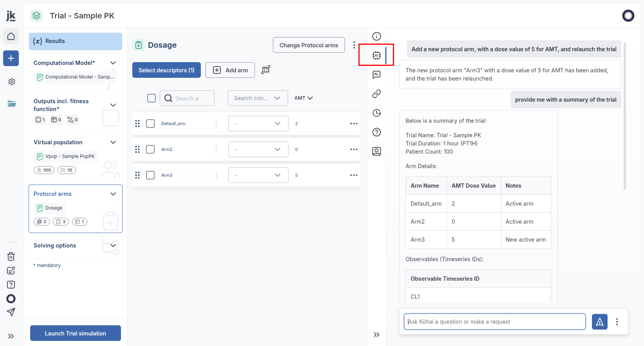Click the Ask Kōhai question input field
The height and width of the screenshot is (346, 644).
click(494, 322)
